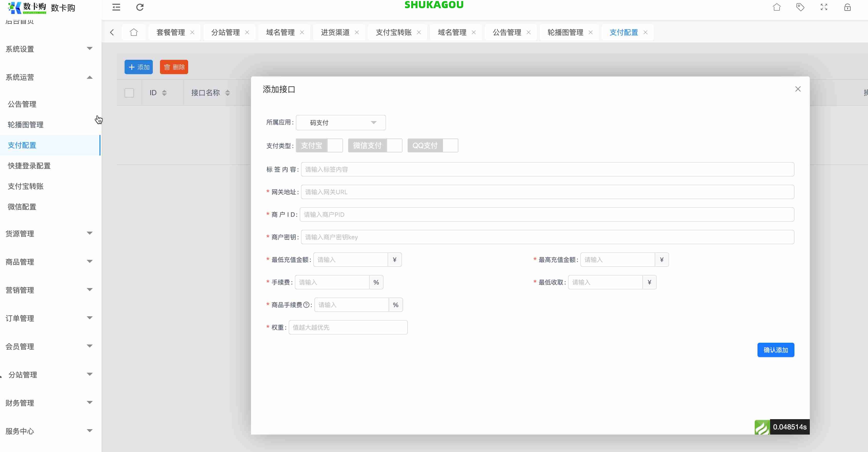Refresh the page using the reload icon
The width and height of the screenshot is (868, 452).
pyautogui.click(x=140, y=7)
